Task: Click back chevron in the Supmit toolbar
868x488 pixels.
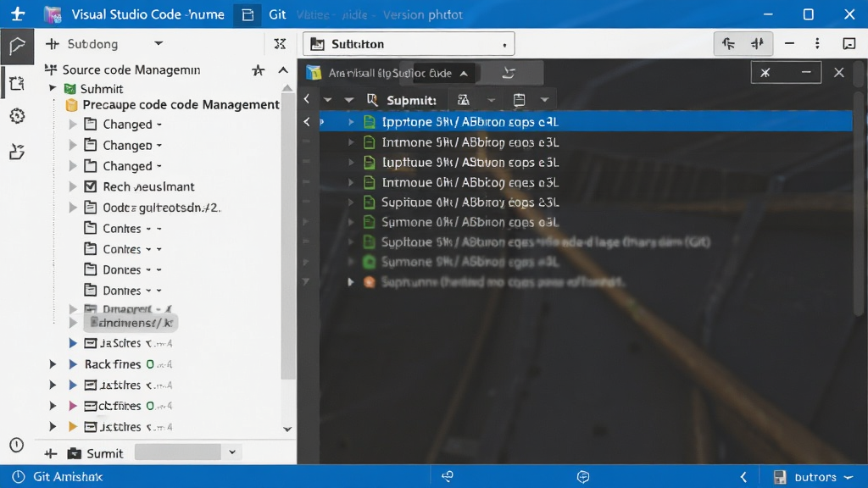Action: pos(307,100)
